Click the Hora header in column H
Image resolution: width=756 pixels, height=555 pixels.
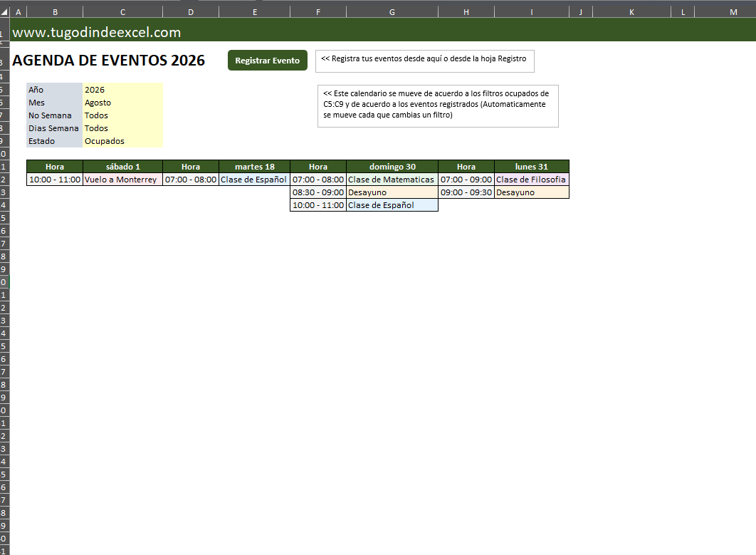pyautogui.click(x=466, y=167)
